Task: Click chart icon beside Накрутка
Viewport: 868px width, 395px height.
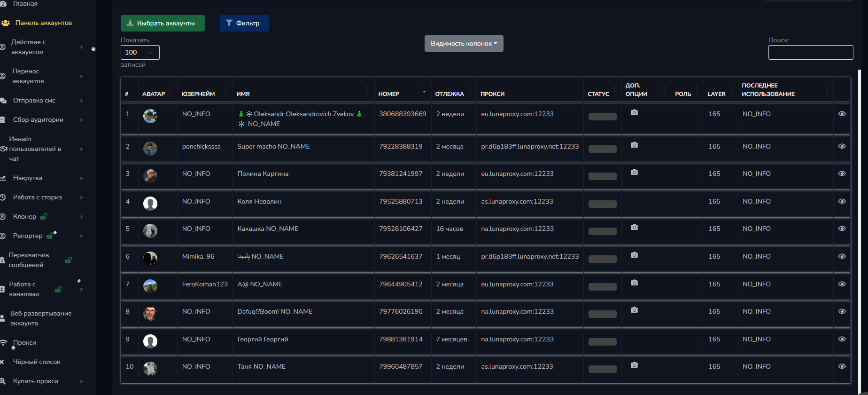Action: click(x=3, y=178)
